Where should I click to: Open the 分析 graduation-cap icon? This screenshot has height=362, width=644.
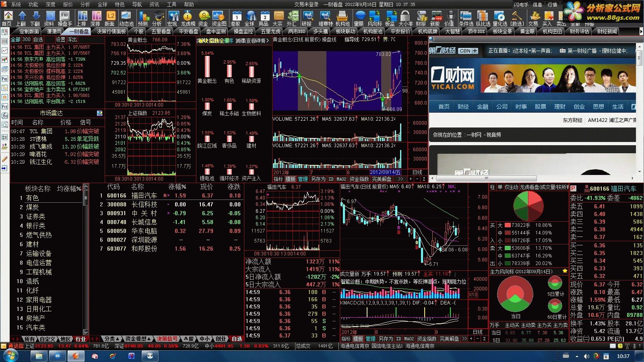(x=157, y=18)
